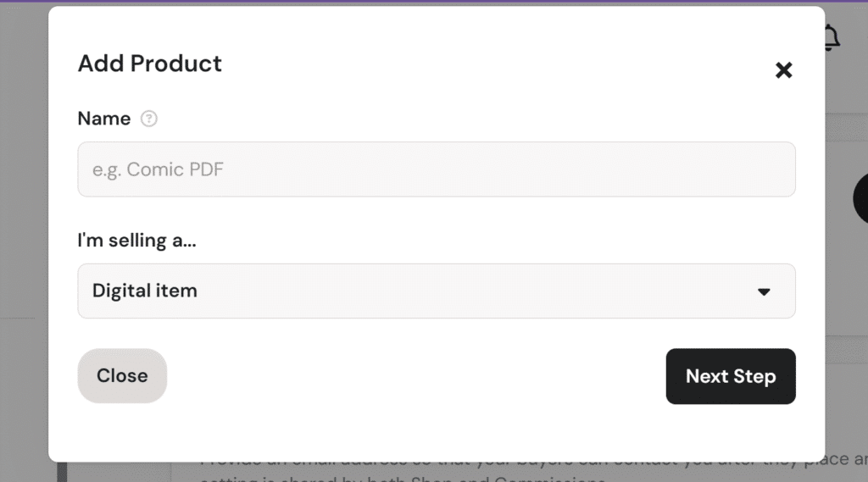Click the 'Name' field label
The height and width of the screenshot is (482, 868).
pyautogui.click(x=104, y=119)
